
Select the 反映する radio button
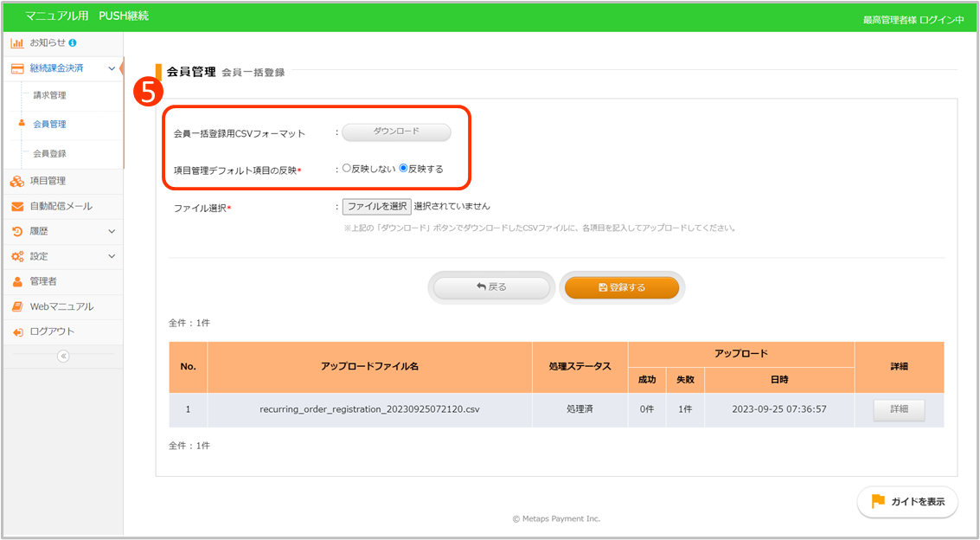[x=403, y=169]
